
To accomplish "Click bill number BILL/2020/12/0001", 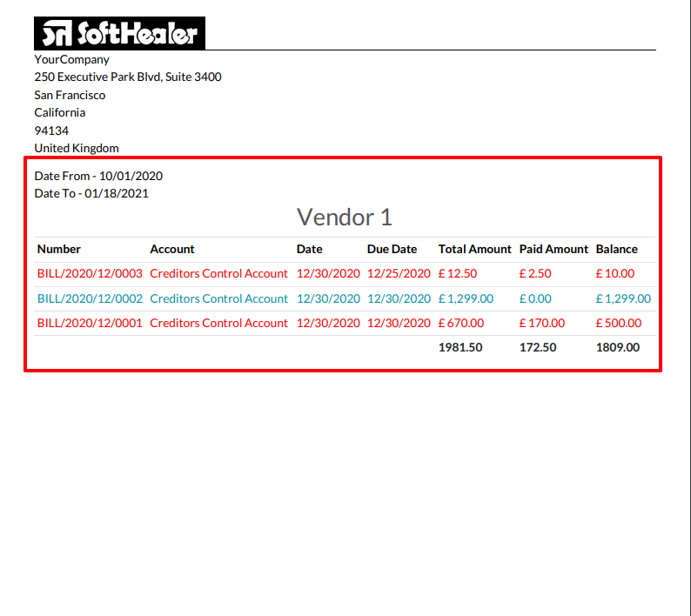I will pos(90,323).
